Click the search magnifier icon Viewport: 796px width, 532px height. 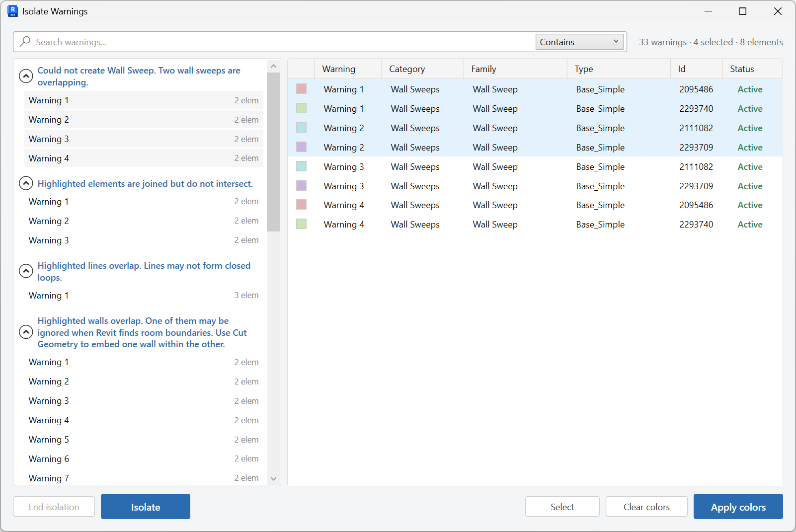coord(25,42)
